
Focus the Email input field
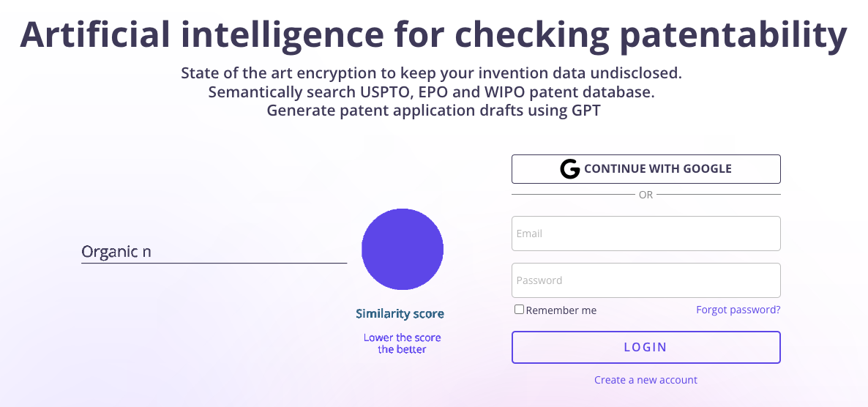click(646, 234)
